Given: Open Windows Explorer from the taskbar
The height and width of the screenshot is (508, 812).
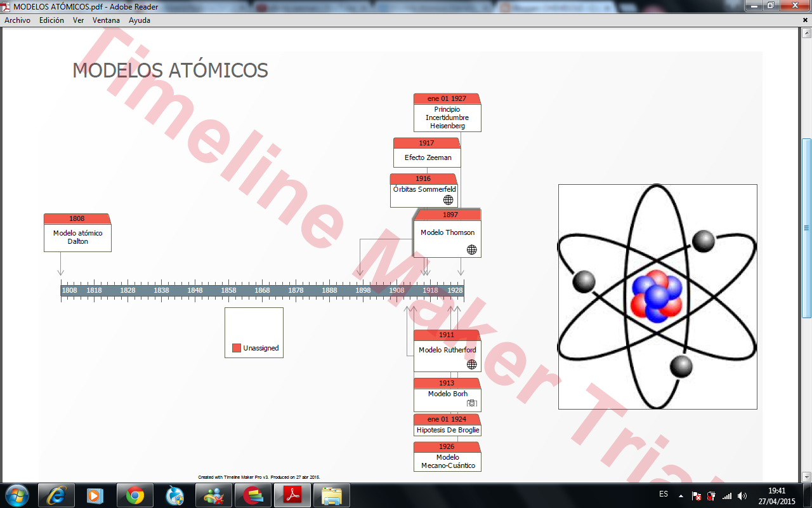Looking at the screenshot, I should click(x=331, y=495).
